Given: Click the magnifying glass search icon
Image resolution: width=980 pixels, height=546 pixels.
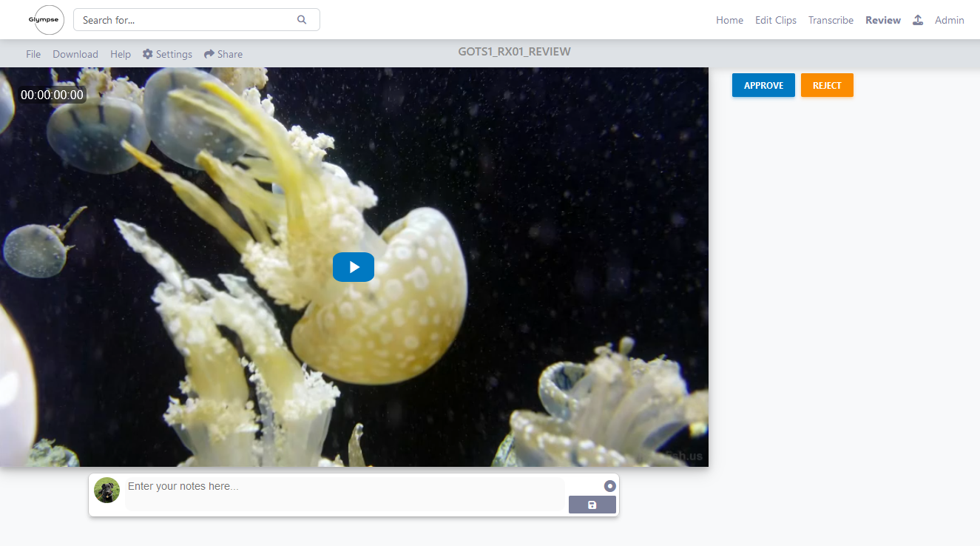Looking at the screenshot, I should [x=302, y=20].
